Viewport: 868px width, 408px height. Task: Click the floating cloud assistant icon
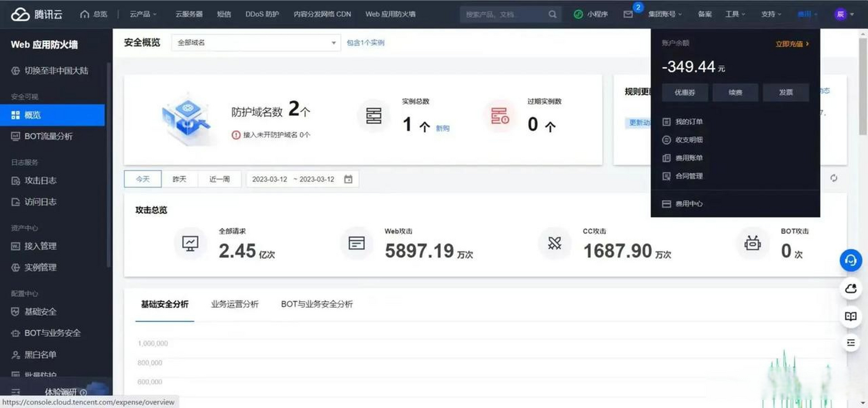click(x=850, y=289)
